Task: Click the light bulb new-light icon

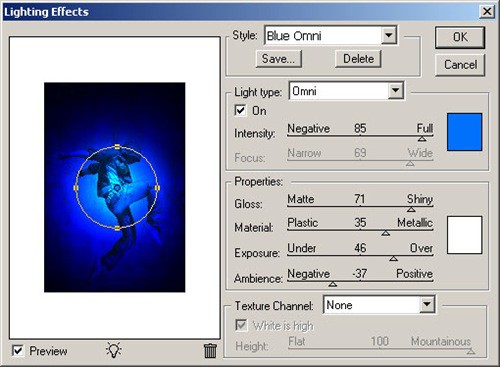Action: click(x=114, y=350)
